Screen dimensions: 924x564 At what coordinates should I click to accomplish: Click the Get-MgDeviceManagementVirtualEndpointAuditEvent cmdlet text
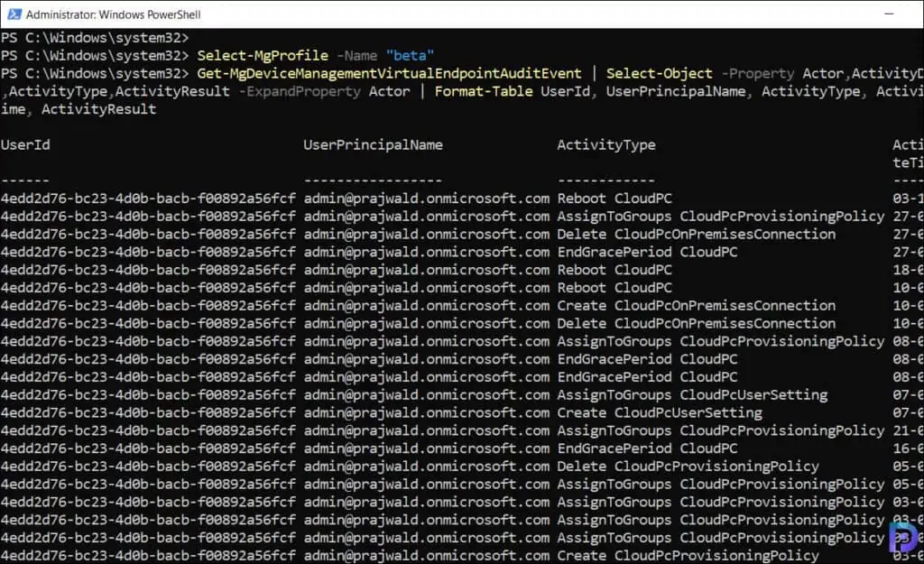click(x=389, y=74)
